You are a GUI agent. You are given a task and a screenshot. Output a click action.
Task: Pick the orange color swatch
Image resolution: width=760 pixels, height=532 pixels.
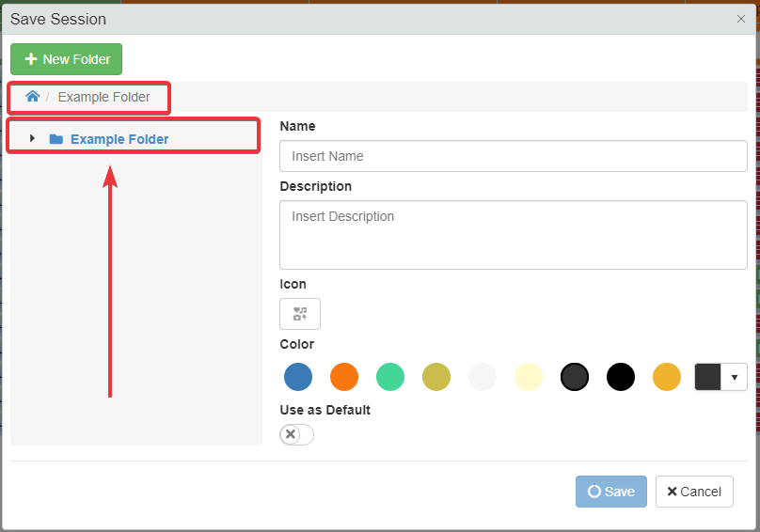[x=344, y=377]
